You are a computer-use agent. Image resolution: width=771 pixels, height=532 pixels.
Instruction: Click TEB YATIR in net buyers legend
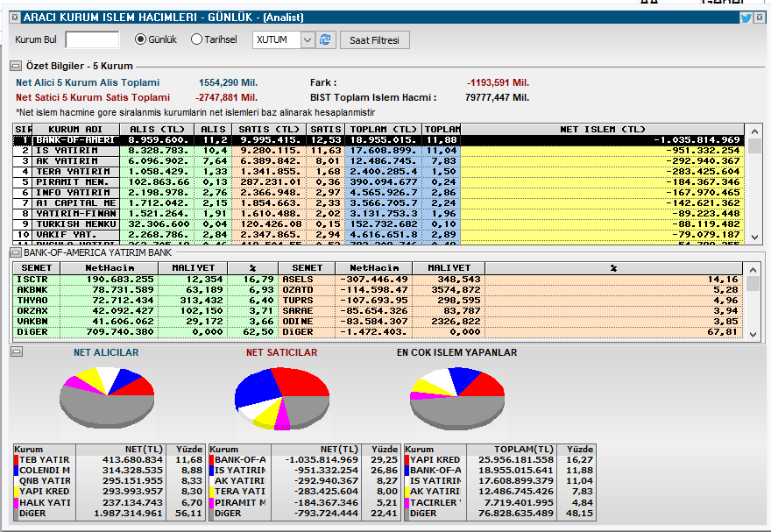pos(45,460)
